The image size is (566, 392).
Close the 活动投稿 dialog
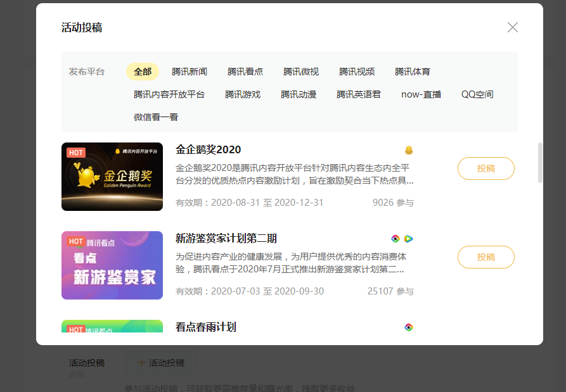(x=513, y=27)
